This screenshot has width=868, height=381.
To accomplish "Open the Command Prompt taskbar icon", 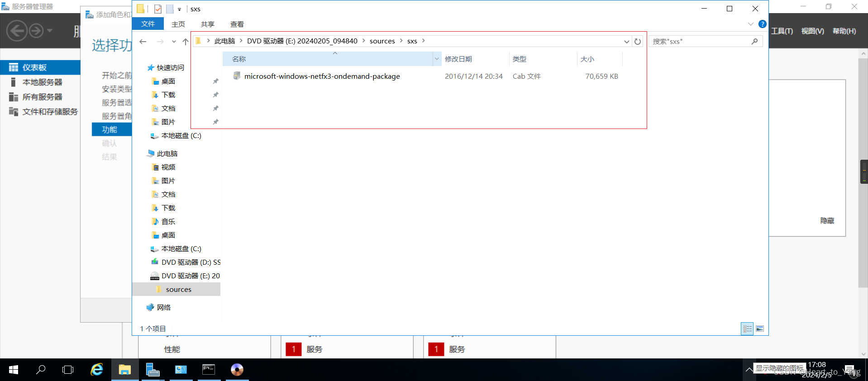I will click(x=209, y=370).
